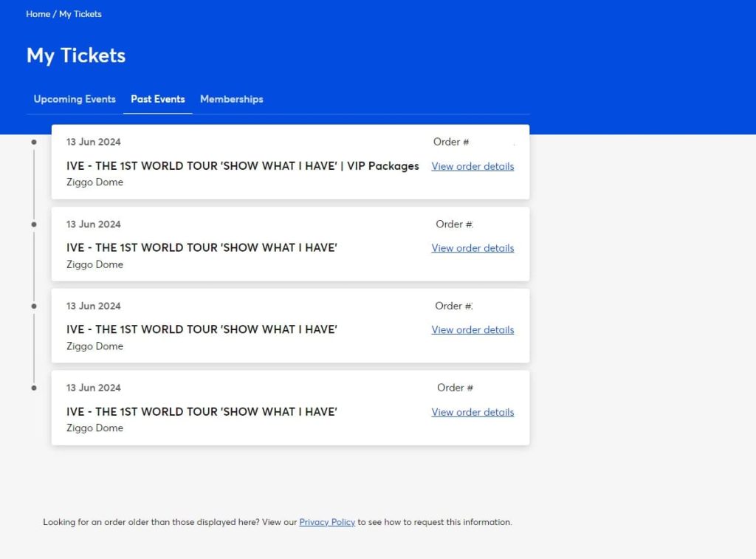Click View order details in third event card
The width and height of the screenshot is (756, 559).
coord(472,330)
